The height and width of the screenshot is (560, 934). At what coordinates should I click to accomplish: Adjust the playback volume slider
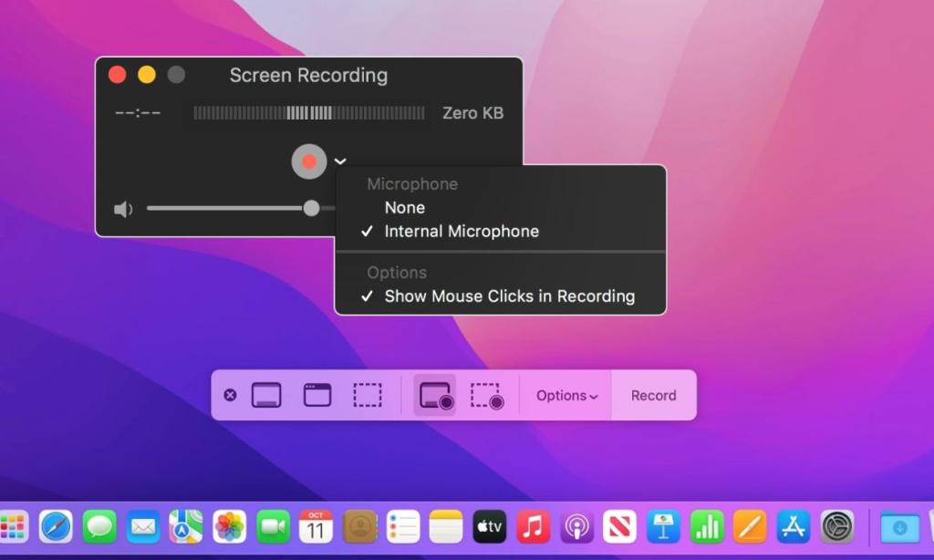[x=311, y=208]
